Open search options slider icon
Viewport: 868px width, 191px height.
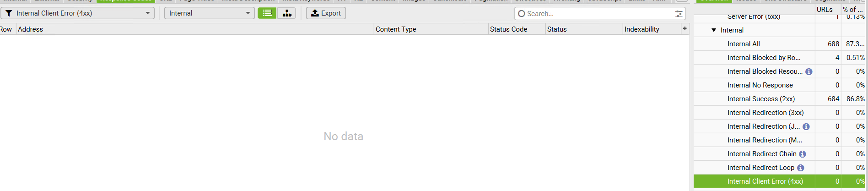click(679, 14)
